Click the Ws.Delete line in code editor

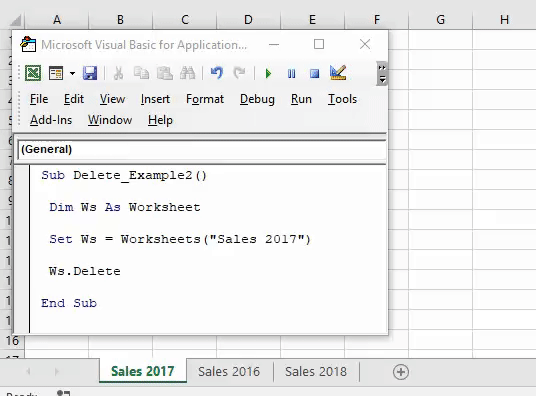click(85, 271)
